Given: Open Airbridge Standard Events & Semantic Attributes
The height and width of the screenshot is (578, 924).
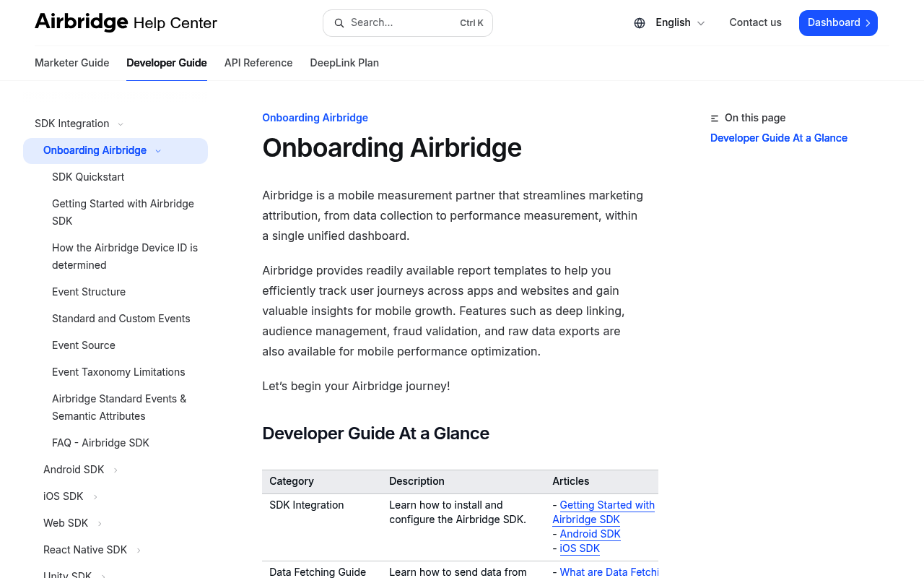Looking at the screenshot, I should 119,407.
